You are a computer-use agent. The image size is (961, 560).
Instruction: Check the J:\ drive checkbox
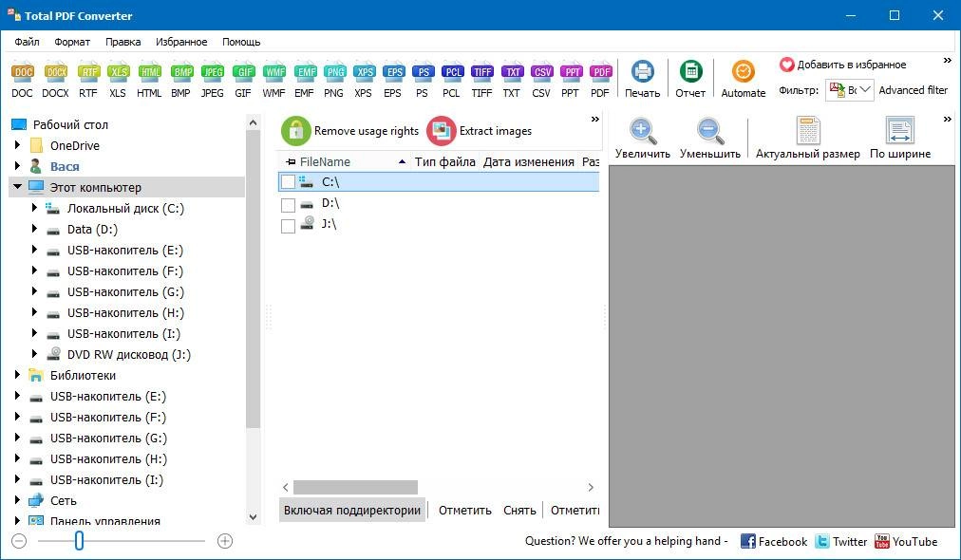(288, 226)
